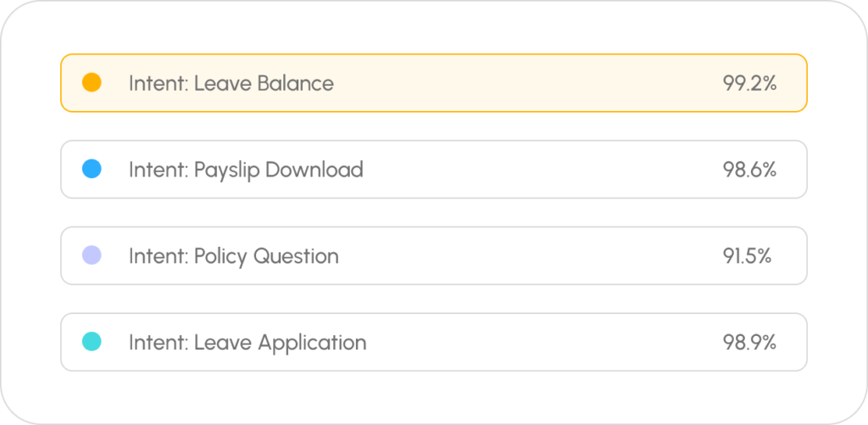Select the 'Intent: Policy Question' label

coord(233,256)
